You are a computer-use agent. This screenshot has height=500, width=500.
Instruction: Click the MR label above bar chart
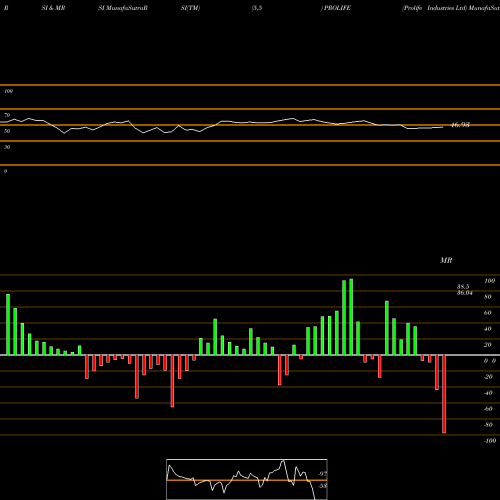coord(446,260)
